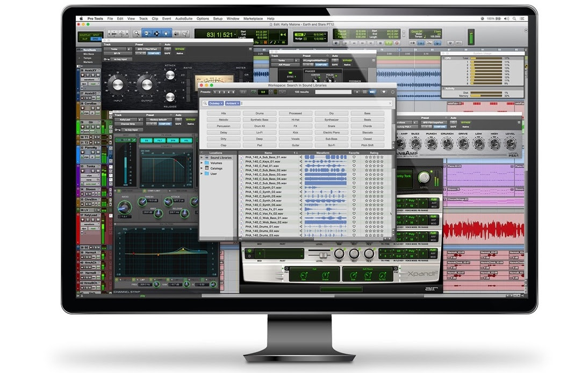588x373 pixels.
Task: Click the Hi-Hat tag button
Action: pyautogui.click(x=296, y=119)
